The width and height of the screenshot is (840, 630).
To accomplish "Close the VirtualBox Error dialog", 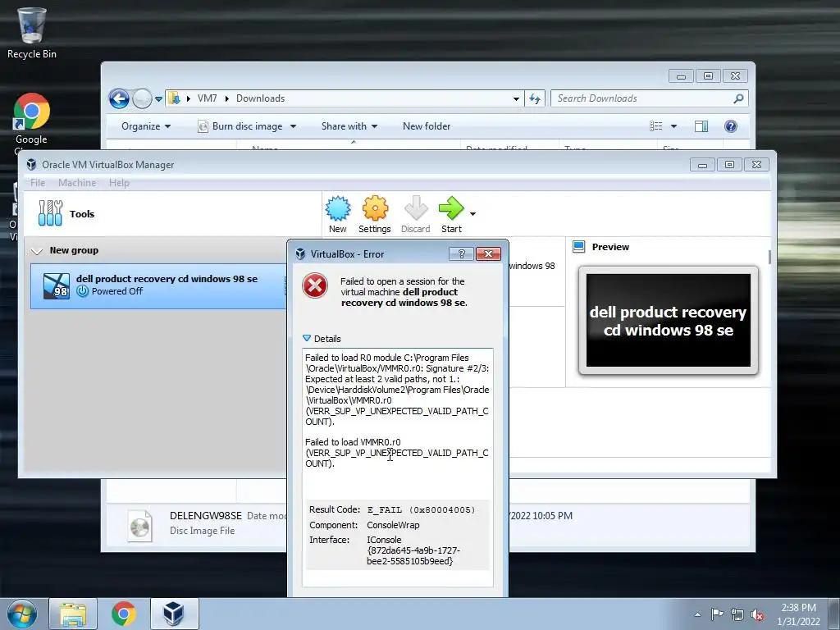I will (488, 253).
